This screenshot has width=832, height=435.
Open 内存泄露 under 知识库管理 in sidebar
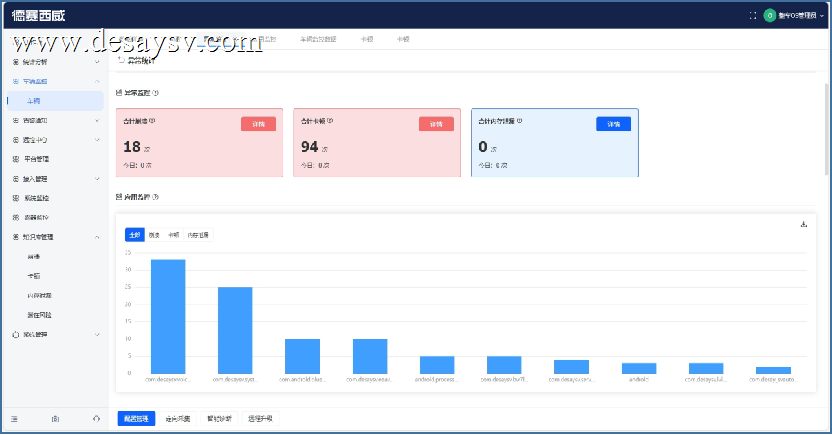click(x=39, y=295)
